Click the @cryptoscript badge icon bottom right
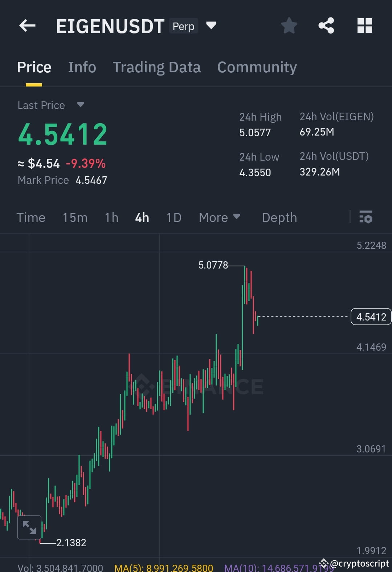The height and width of the screenshot is (572, 392). [323, 563]
